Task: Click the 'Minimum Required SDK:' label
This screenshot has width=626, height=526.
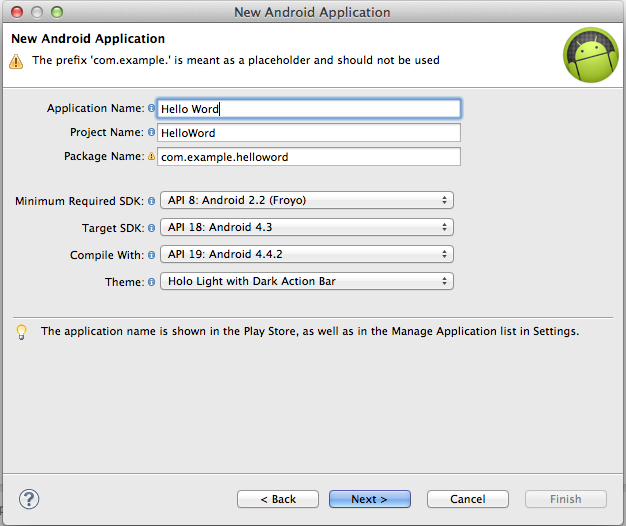Action: click(79, 201)
